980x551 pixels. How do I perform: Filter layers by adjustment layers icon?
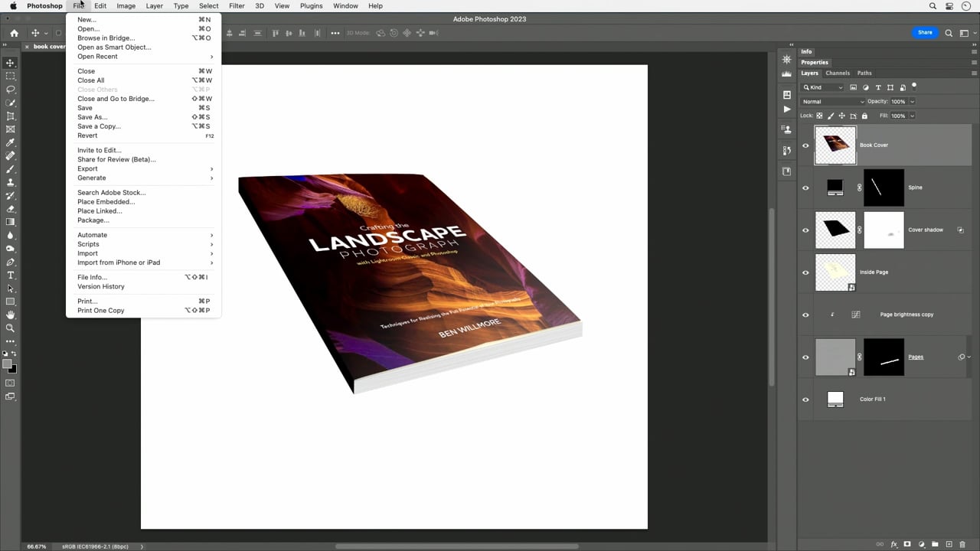pyautogui.click(x=866, y=87)
